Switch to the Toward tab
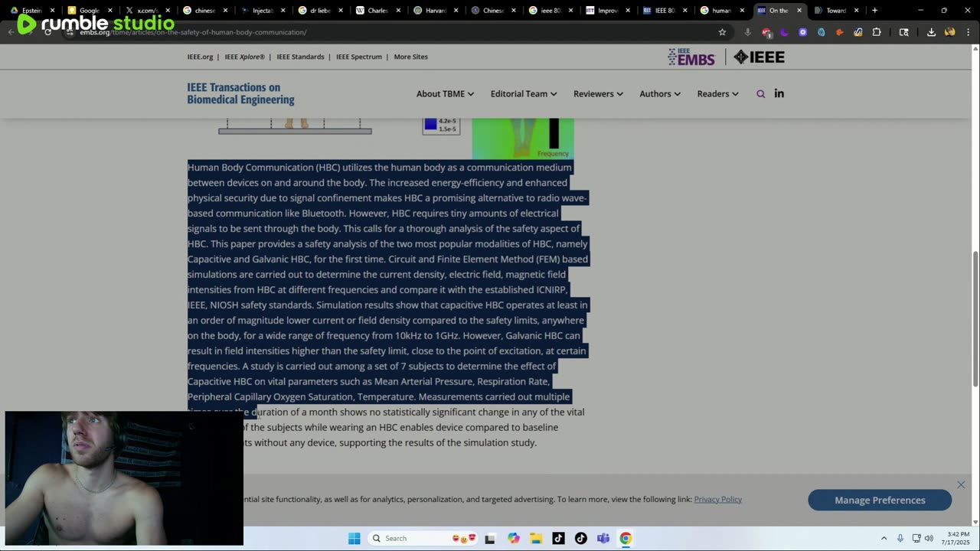 pos(835,10)
